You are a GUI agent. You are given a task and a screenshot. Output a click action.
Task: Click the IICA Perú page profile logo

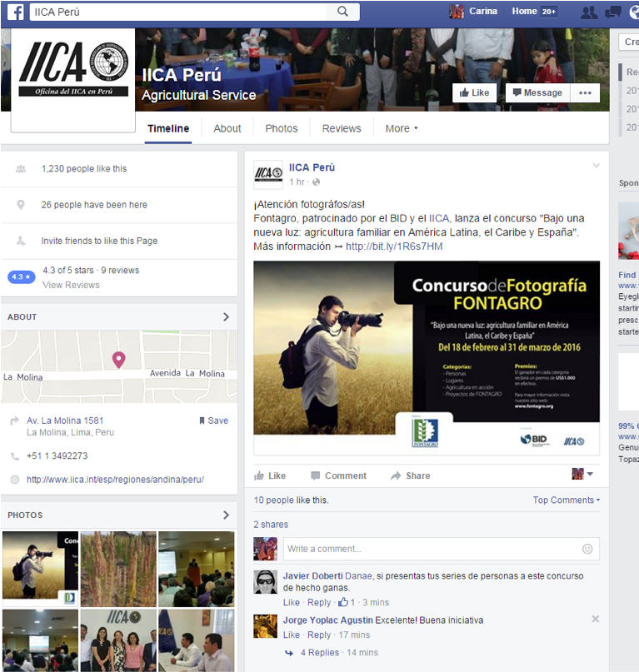(x=73, y=80)
